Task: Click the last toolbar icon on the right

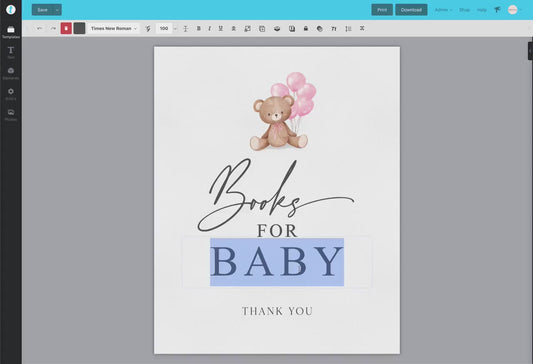Action: [362, 29]
